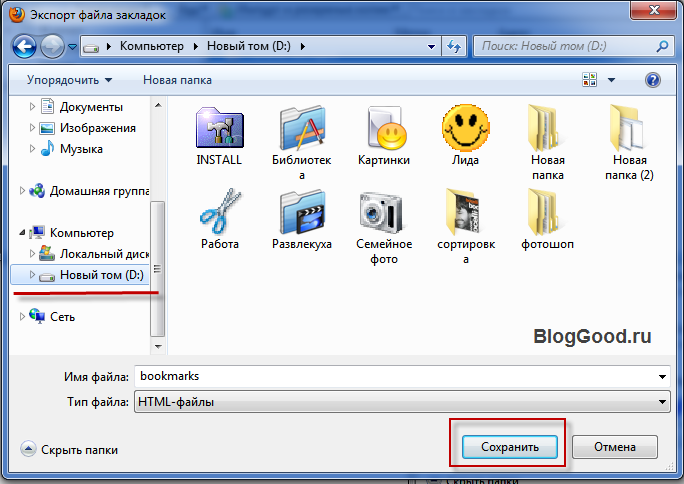
Task: Expand the Новый том (D:) node
Action: click(32, 274)
